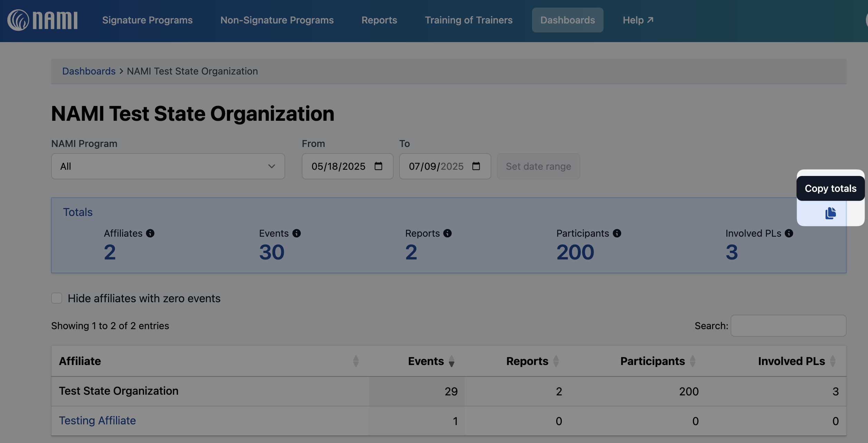The height and width of the screenshot is (443, 868).
Task: Click the Totals heading
Action: point(78,212)
